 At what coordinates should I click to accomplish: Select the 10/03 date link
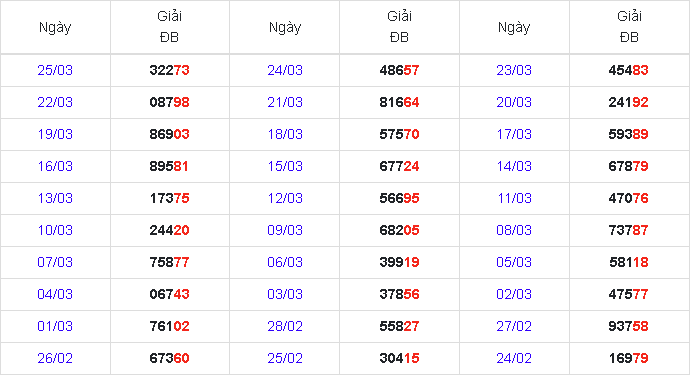point(55,230)
